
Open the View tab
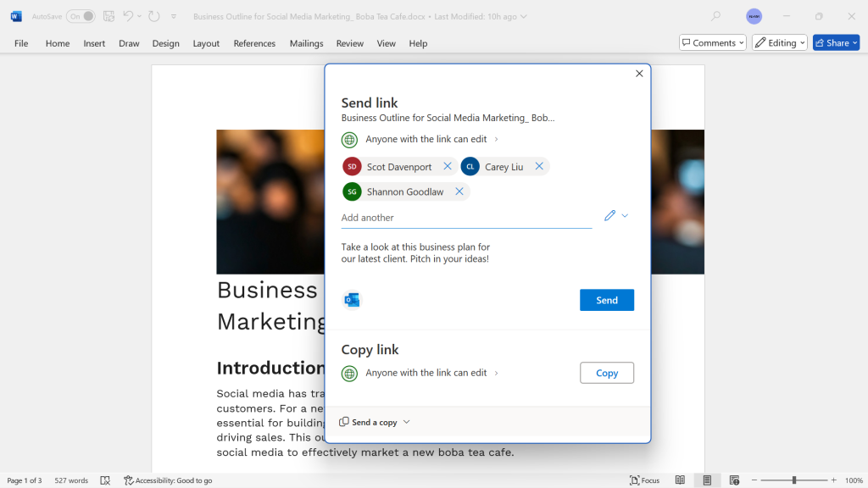point(386,43)
